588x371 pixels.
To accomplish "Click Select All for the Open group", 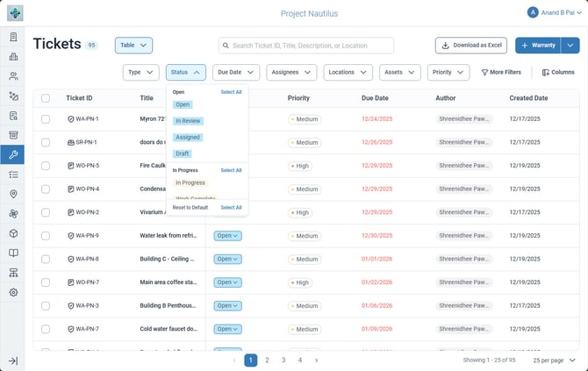I will [231, 92].
